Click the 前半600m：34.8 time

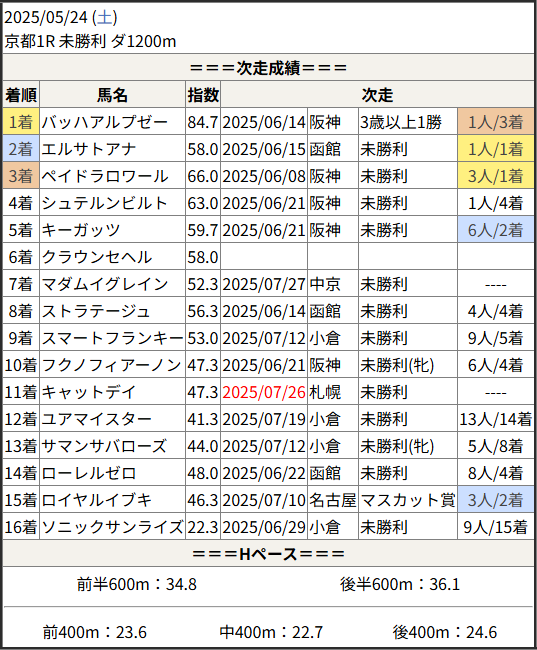136,584
